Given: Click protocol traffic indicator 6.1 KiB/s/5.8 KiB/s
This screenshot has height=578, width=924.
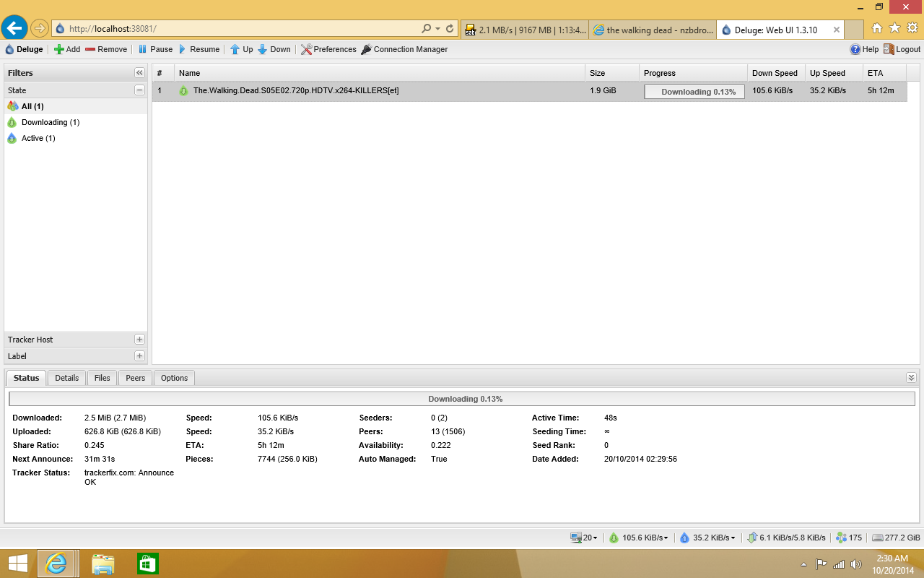Looking at the screenshot, I should [x=786, y=538].
